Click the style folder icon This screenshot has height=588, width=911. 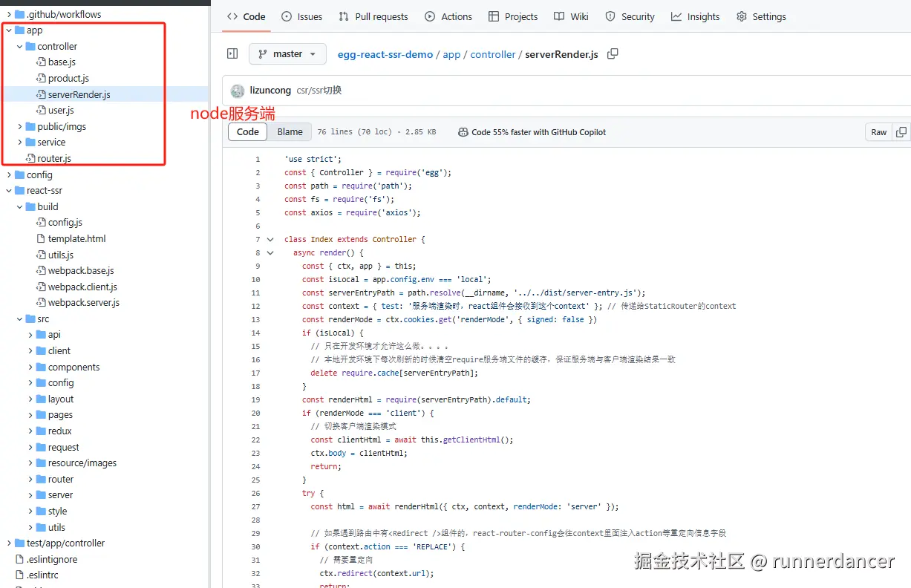point(41,511)
